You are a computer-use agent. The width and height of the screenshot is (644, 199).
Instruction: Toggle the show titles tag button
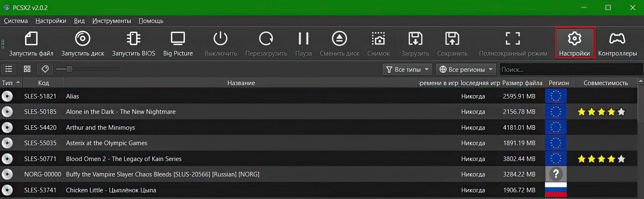(x=45, y=69)
